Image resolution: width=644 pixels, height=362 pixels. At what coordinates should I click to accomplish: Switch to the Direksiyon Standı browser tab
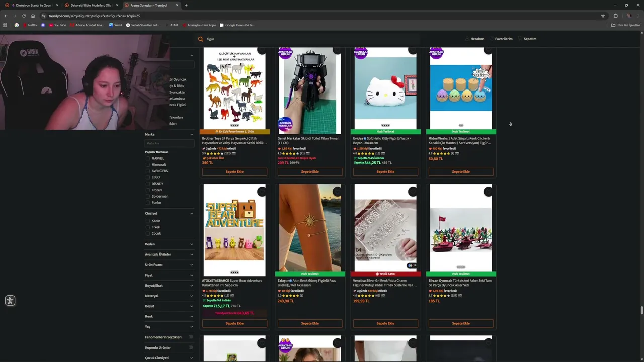31,5
